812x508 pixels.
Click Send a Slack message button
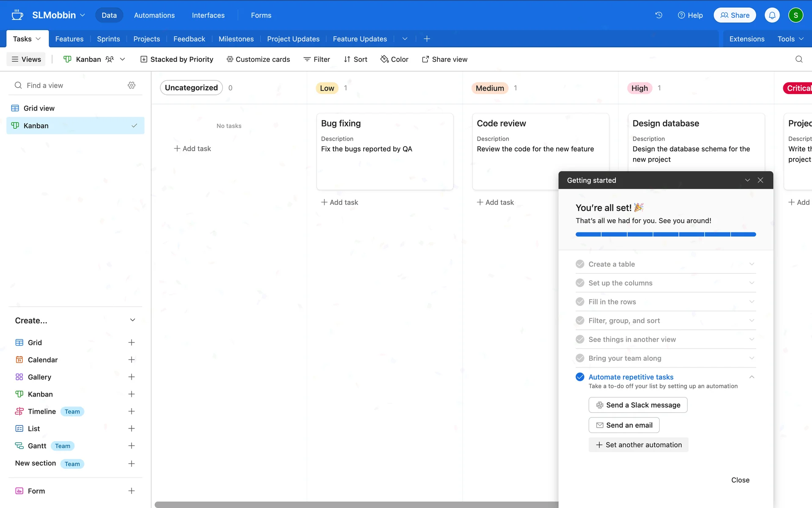tap(638, 405)
